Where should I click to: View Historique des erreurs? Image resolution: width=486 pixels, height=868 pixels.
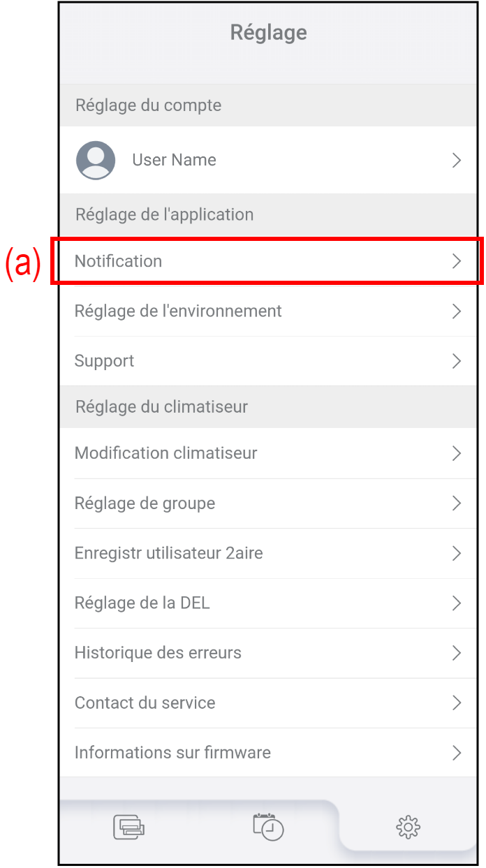tap(158, 653)
